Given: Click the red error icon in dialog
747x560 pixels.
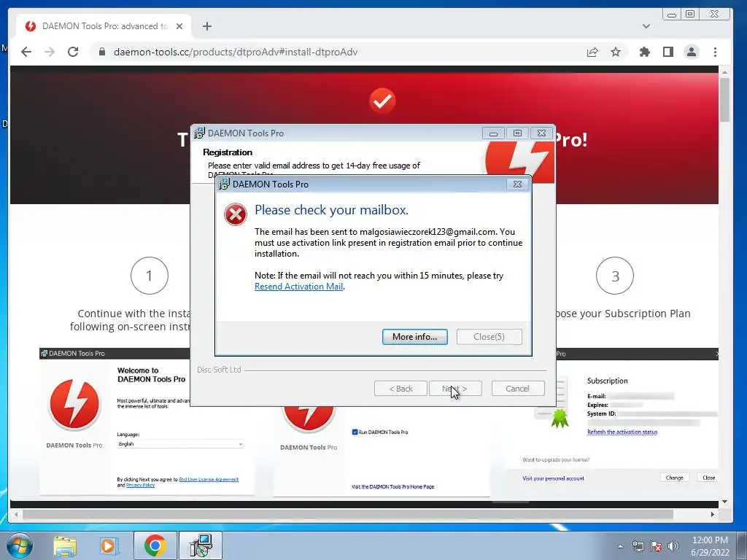Looking at the screenshot, I should point(236,214).
